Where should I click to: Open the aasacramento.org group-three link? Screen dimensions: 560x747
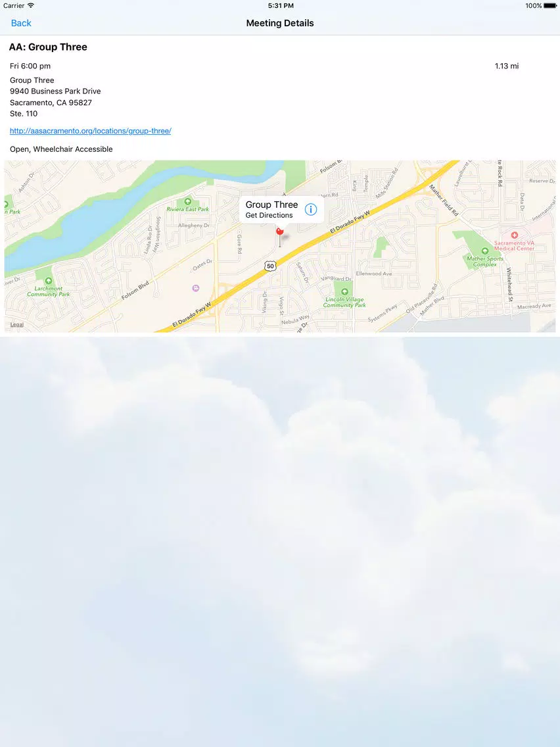click(91, 131)
